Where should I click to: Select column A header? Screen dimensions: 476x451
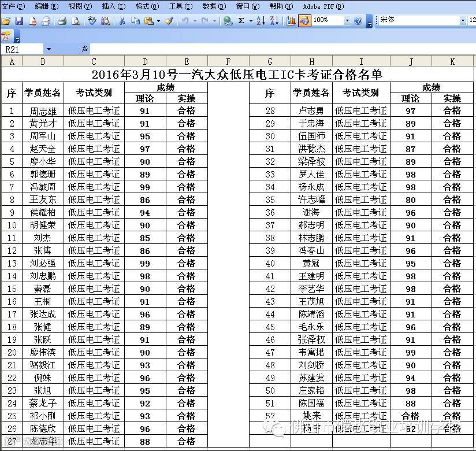12,62
